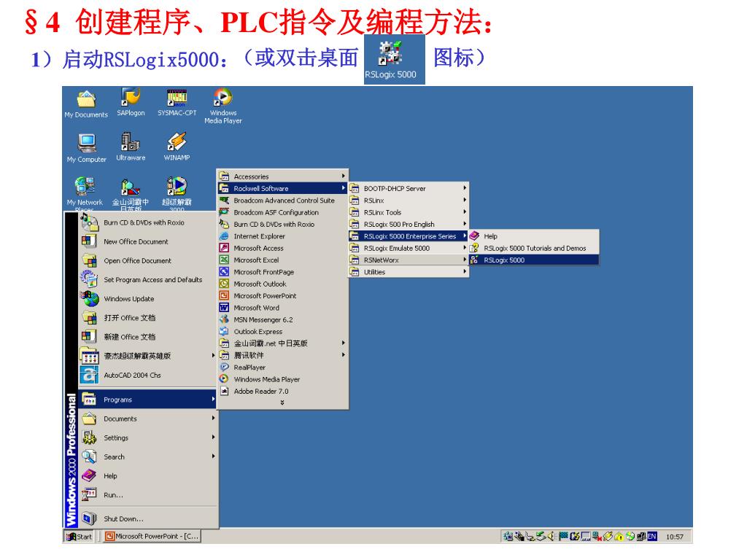Launch Internet Explorer from Programs
747x560 pixels.
282,236
